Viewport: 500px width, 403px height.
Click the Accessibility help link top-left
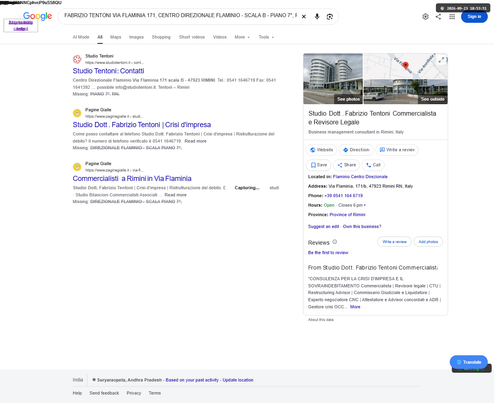21,26
